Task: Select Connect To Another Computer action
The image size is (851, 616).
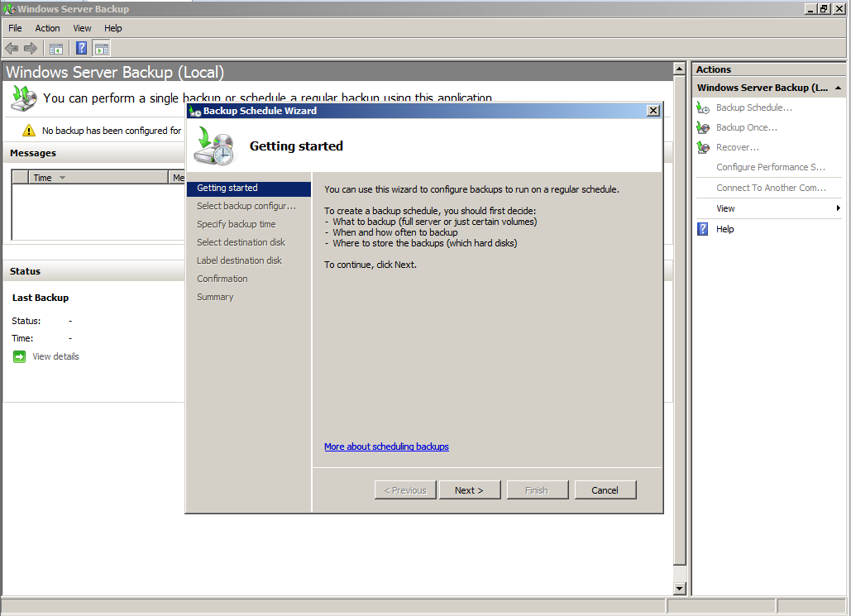Action: [x=772, y=188]
